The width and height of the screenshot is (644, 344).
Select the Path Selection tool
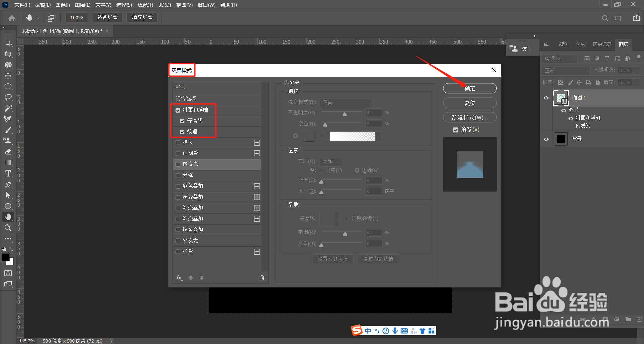(8, 195)
